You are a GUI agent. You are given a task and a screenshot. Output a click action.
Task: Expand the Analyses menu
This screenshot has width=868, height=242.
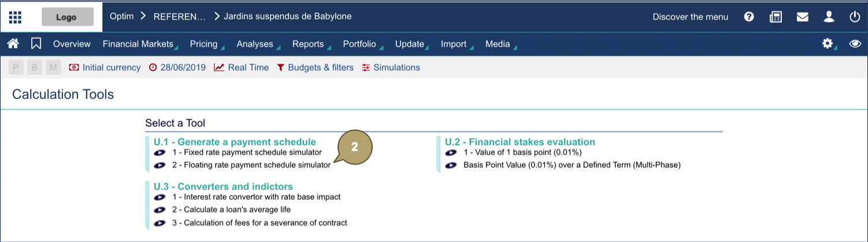pyautogui.click(x=255, y=43)
